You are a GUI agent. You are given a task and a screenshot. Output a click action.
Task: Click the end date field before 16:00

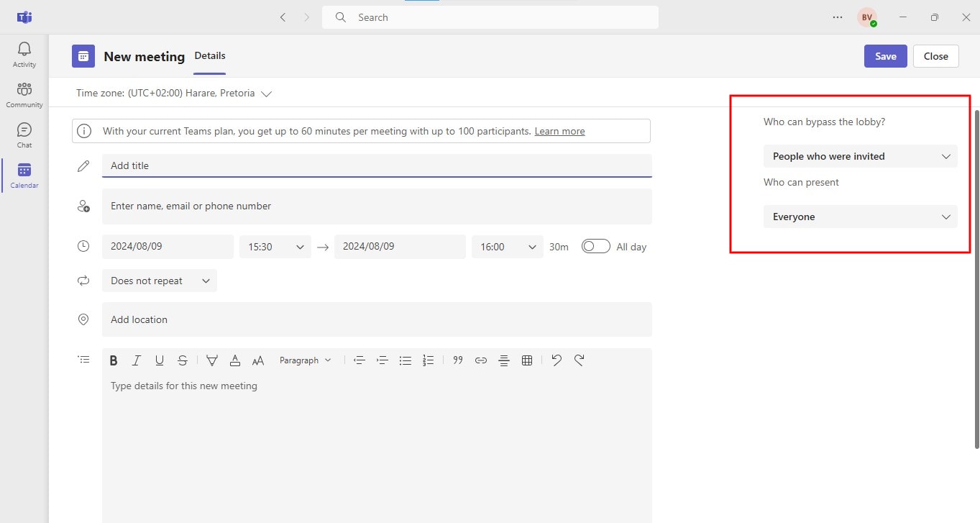pos(400,247)
